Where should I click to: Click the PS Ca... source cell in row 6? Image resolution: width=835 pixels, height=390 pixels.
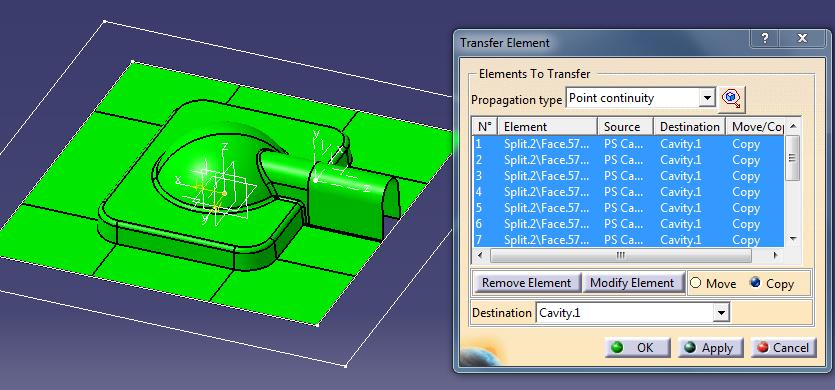click(624, 224)
